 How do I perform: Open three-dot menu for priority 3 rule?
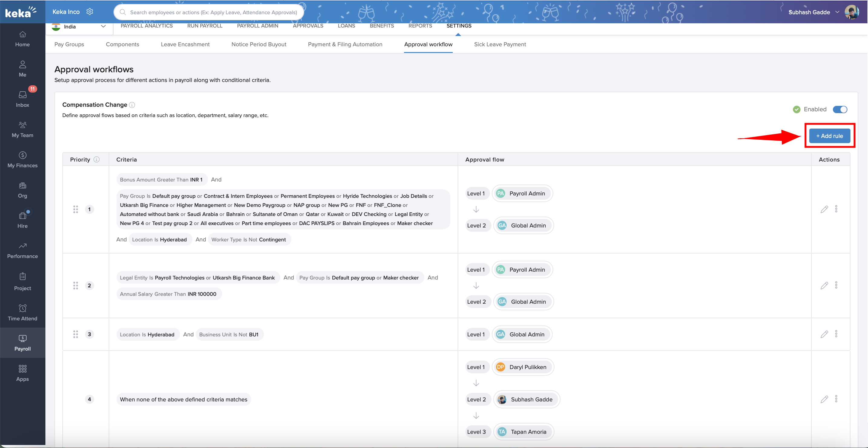pyautogui.click(x=836, y=334)
